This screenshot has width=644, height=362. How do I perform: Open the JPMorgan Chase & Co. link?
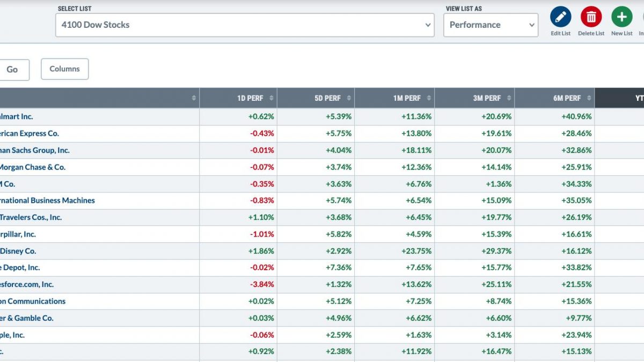point(33,167)
